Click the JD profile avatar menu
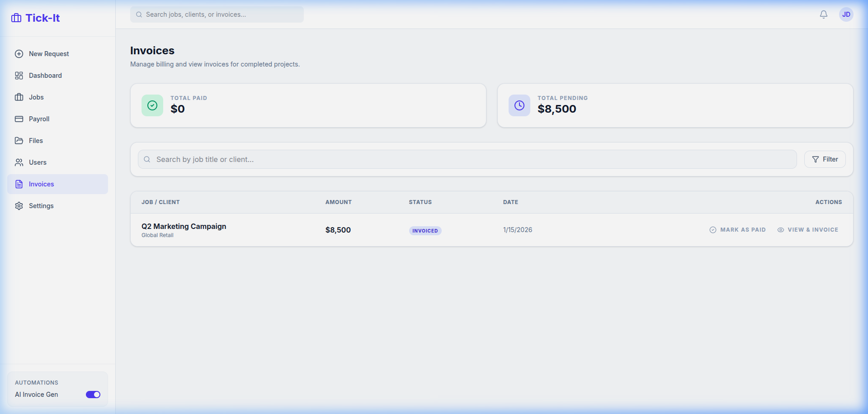This screenshot has width=868, height=414. (846, 14)
